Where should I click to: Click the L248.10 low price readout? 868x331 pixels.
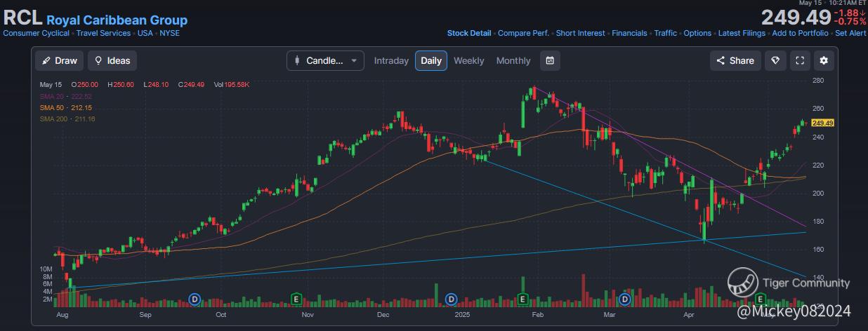point(156,85)
